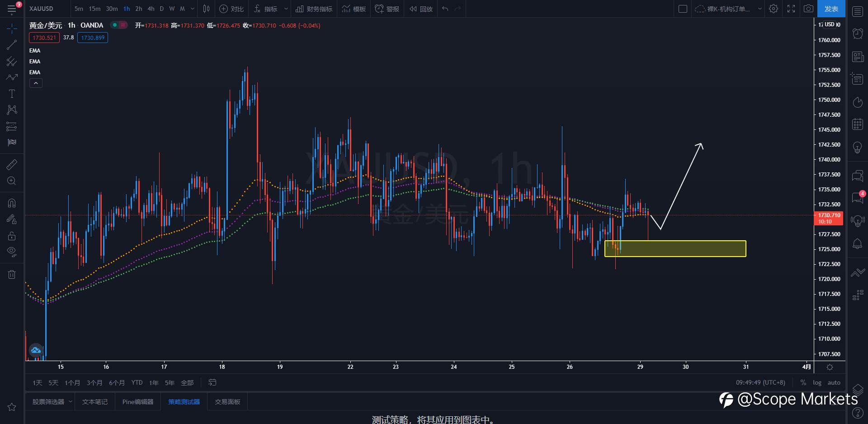This screenshot has width=868, height=424.
Task: Expand the timeframe dropdown arrow
Action: click(x=193, y=9)
